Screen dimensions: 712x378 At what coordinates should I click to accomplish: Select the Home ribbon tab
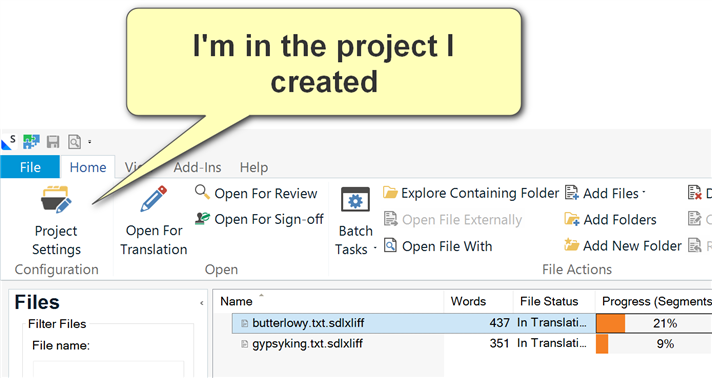tap(88, 167)
